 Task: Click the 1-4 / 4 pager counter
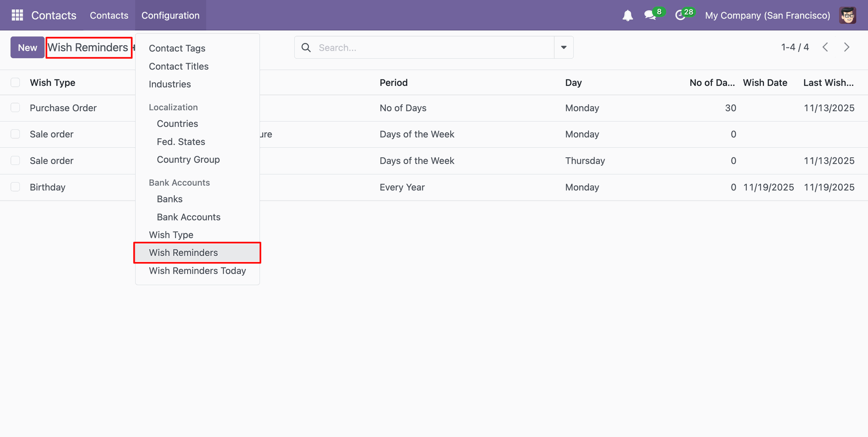[795, 47]
